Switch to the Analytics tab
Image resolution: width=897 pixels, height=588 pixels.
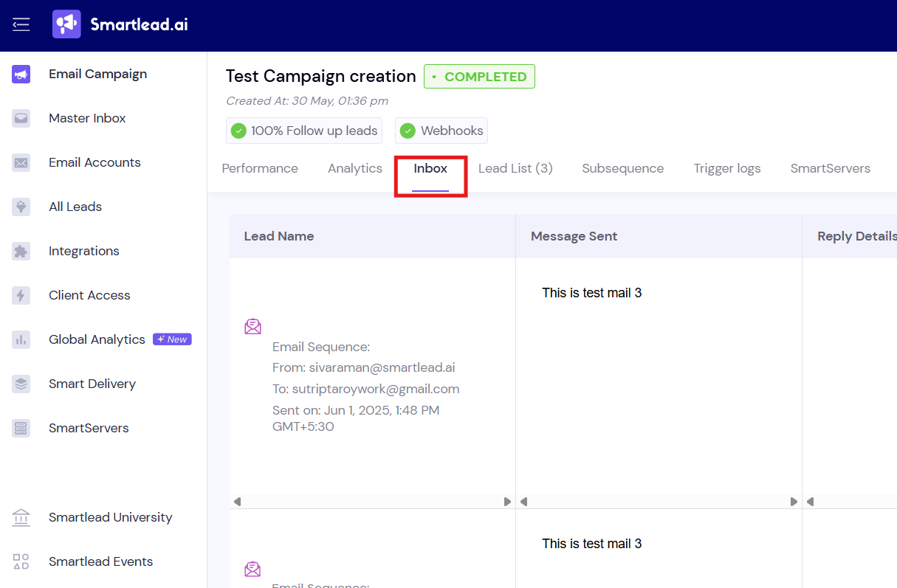355,168
